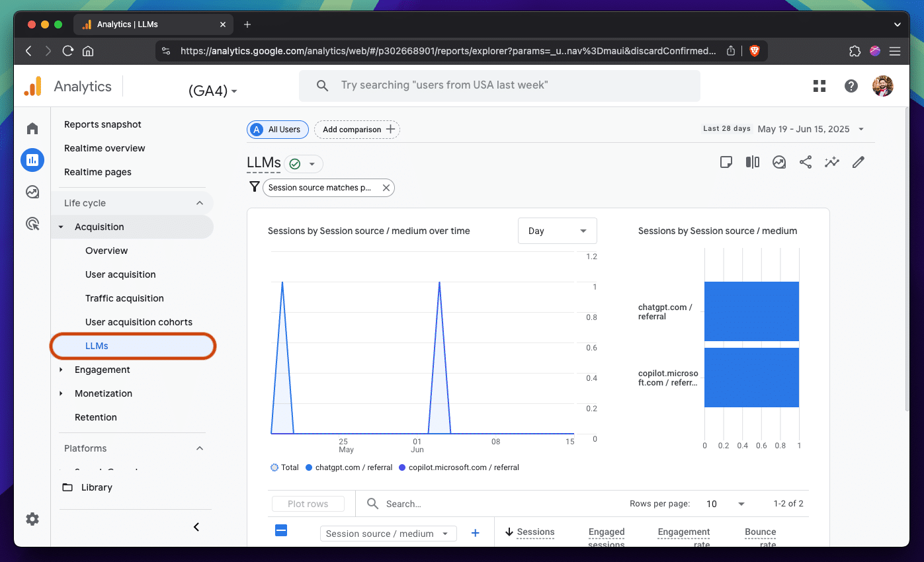Open the Advertising icon in left rail

point(32,224)
